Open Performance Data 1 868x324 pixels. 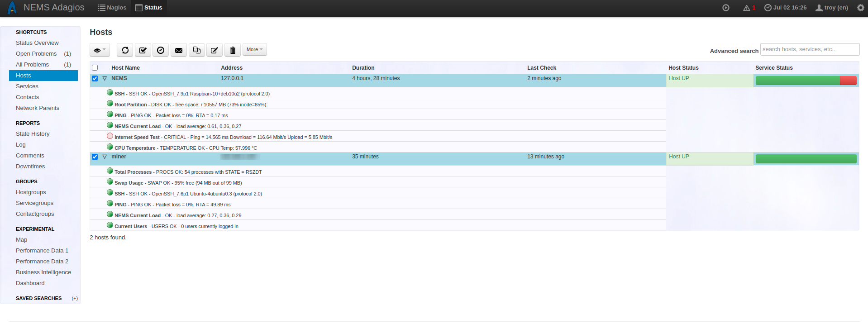pos(42,251)
